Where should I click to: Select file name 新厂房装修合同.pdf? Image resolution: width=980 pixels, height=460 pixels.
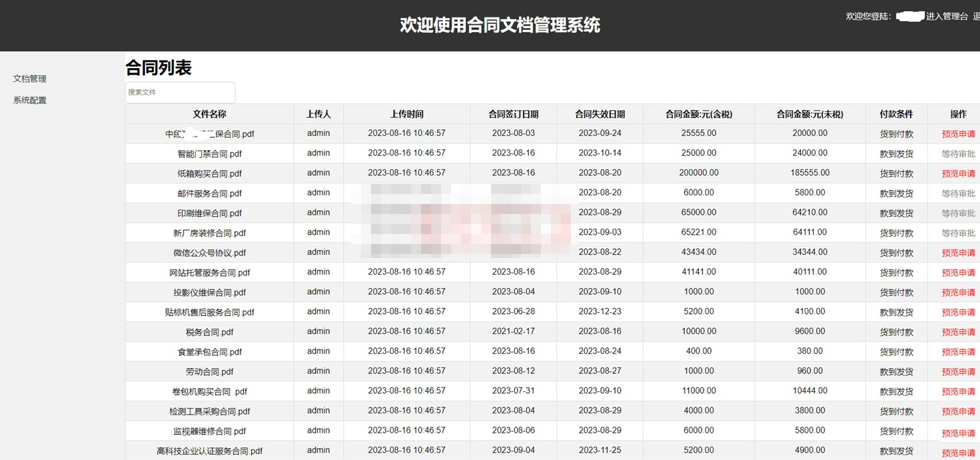tap(209, 233)
